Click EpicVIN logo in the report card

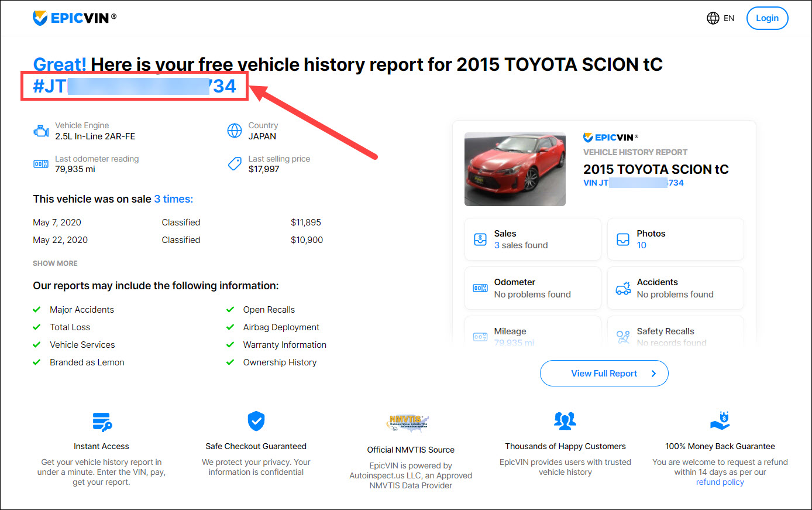611,138
